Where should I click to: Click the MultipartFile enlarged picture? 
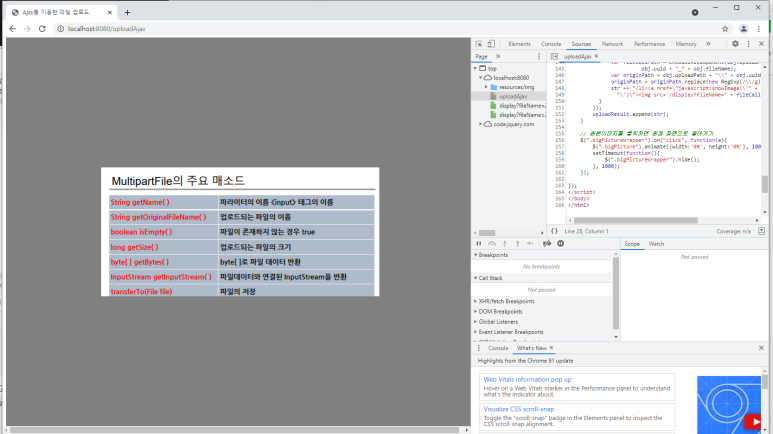(x=240, y=232)
